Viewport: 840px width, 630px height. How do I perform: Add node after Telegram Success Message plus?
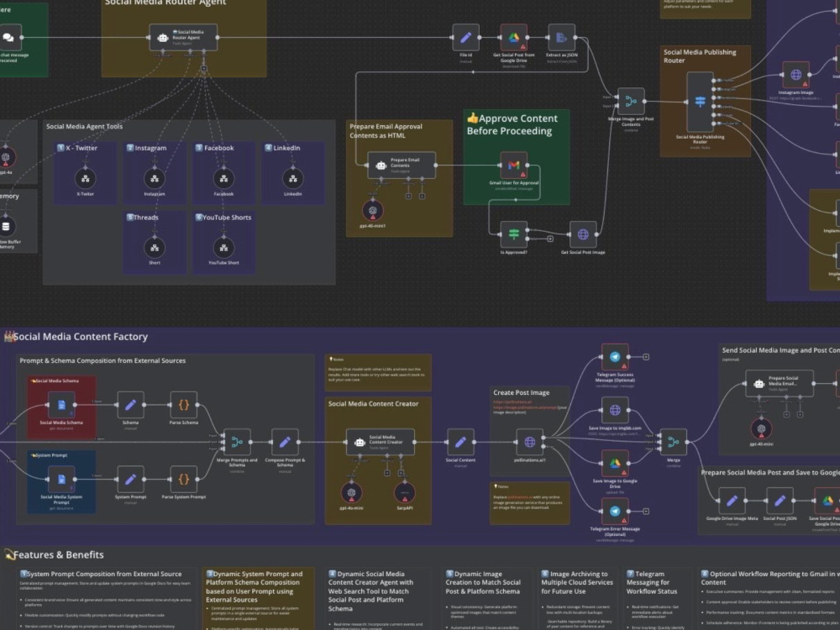pos(646,357)
